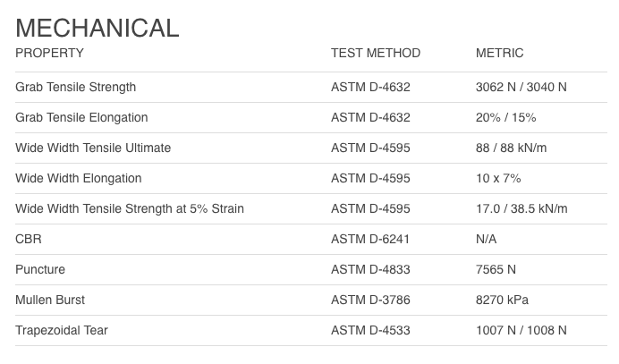619x364 pixels.
Task: Select Wide Width Tensile Strength at 5% Strain
Action: (130, 209)
